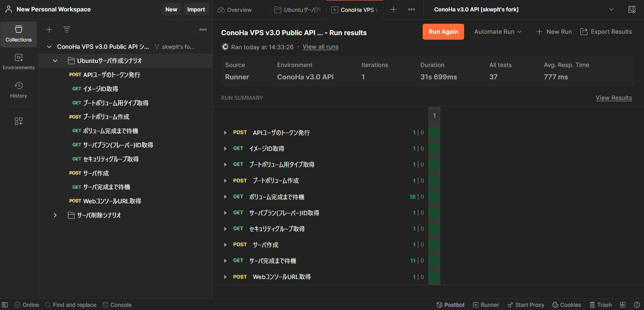This screenshot has height=310, width=644.
Task: Open Postbot assistant
Action: (x=450, y=305)
